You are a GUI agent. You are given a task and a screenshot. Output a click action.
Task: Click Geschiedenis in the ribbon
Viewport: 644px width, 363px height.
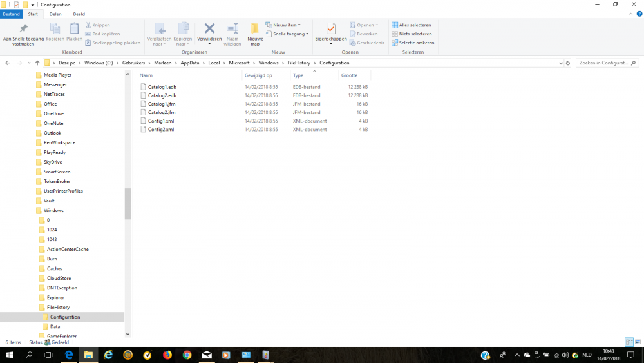click(x=367, y=43)
